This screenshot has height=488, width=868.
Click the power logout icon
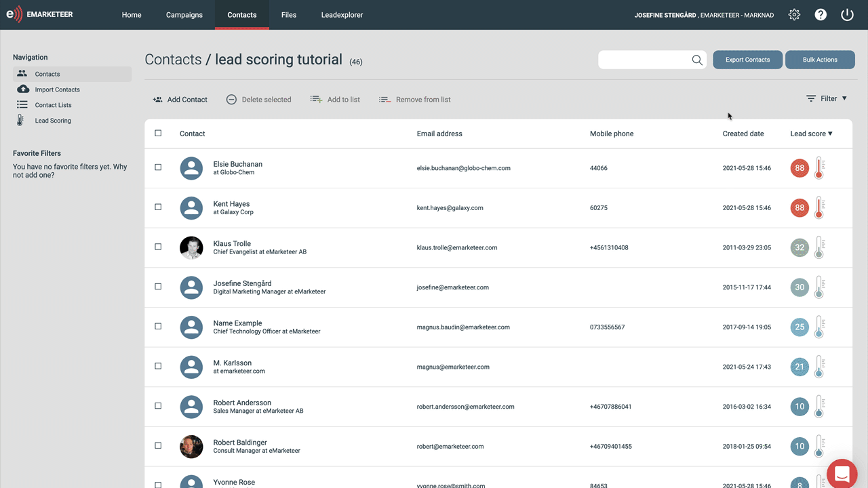847,14
